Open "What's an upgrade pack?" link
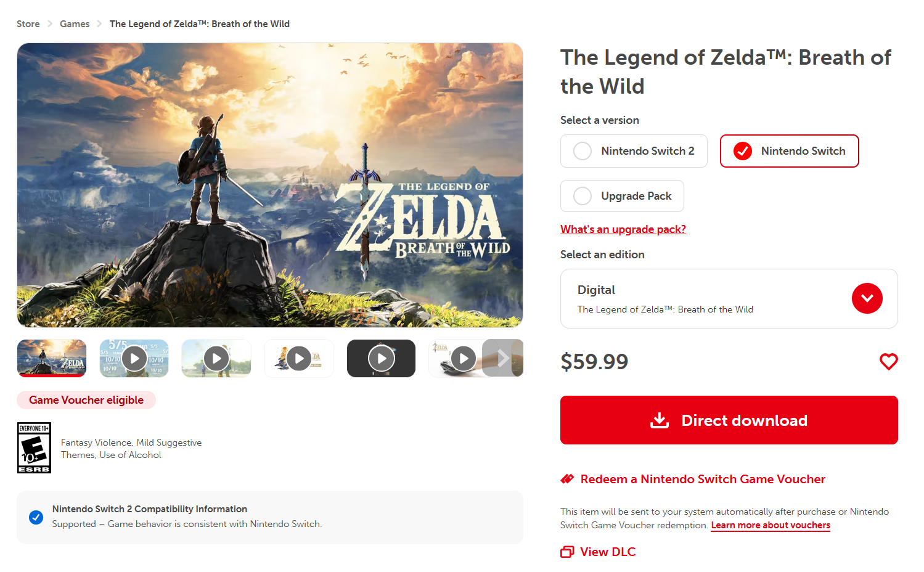Viewport: 924px width, 572px height. point(623,229)
